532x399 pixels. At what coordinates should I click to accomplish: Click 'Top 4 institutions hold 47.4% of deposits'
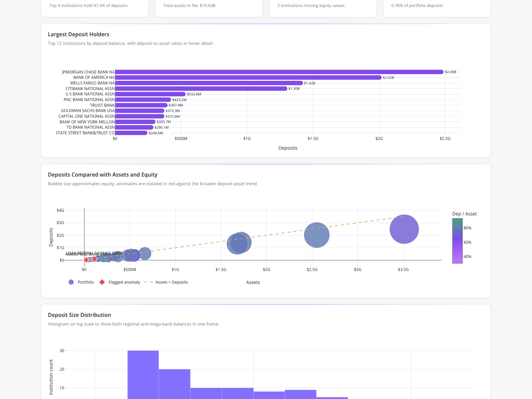88,6
